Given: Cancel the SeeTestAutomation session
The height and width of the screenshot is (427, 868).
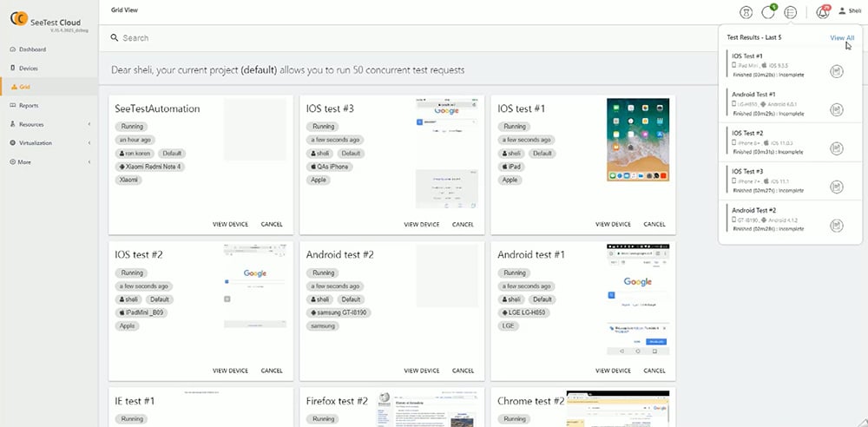Looking at the screenshot, I should [x=271, y=224].
